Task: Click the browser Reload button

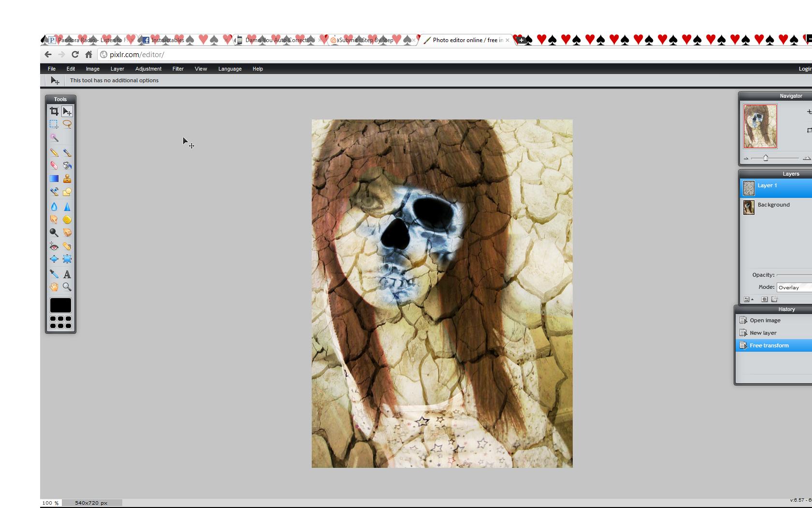Action: 75,55
